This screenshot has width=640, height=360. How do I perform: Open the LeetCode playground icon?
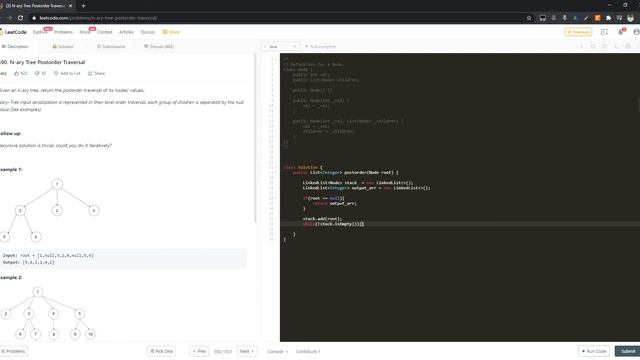(604, 32)
